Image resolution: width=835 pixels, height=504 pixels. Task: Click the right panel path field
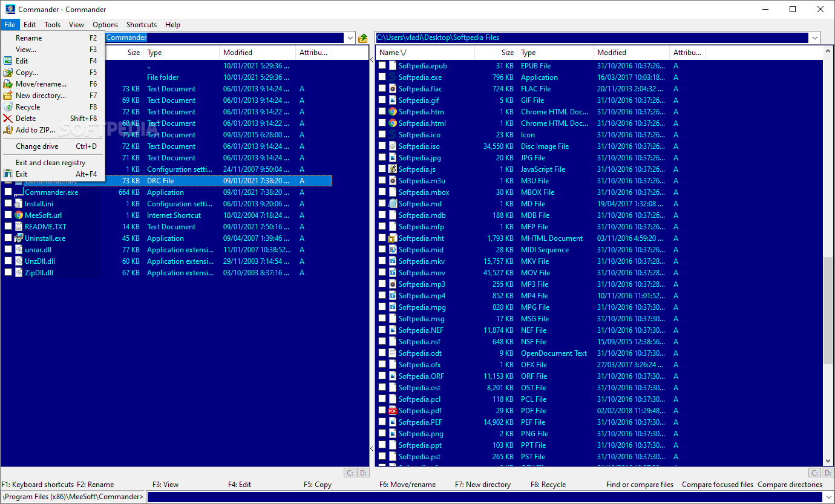tap(592, 38)
